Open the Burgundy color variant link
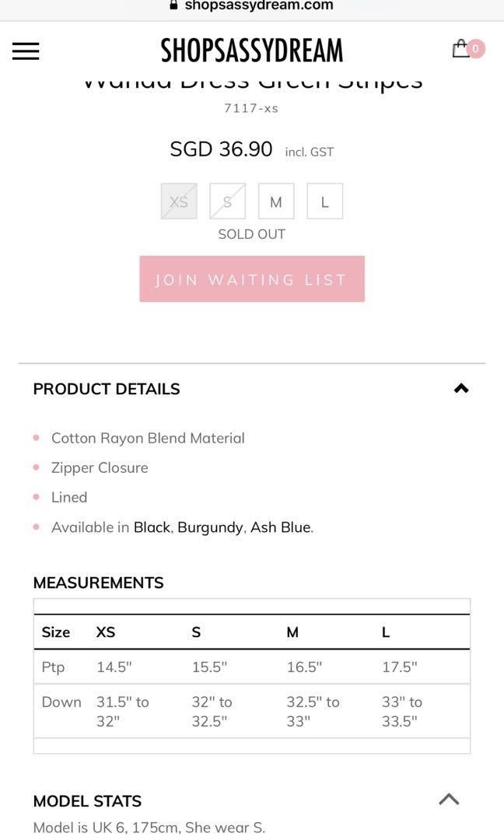 [x=211, y=527]
